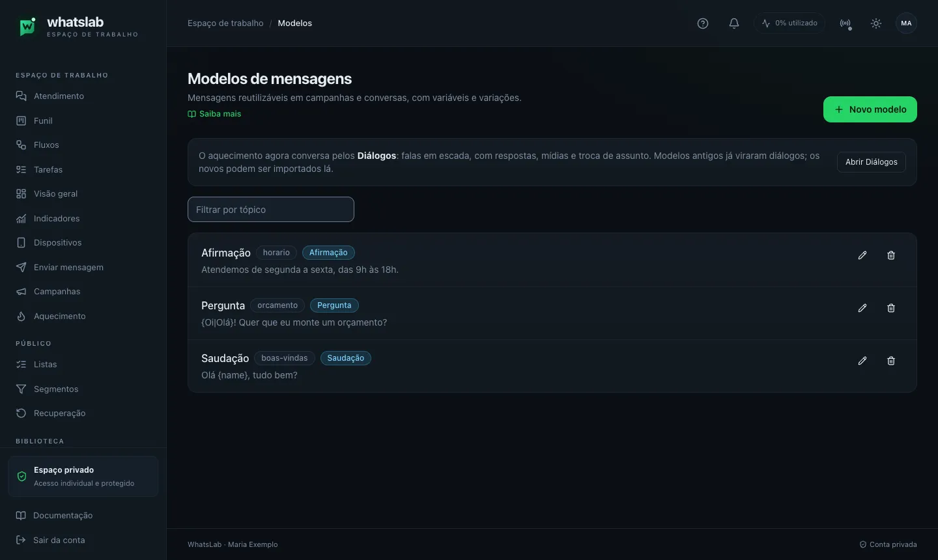Click the boas-vindas topic tag

[285, 358]
